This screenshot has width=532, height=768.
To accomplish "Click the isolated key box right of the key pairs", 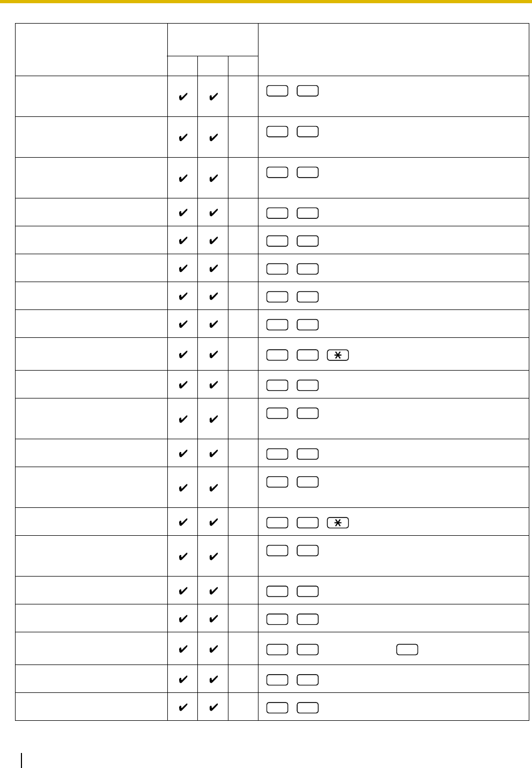I will click(x=408, y=649).
